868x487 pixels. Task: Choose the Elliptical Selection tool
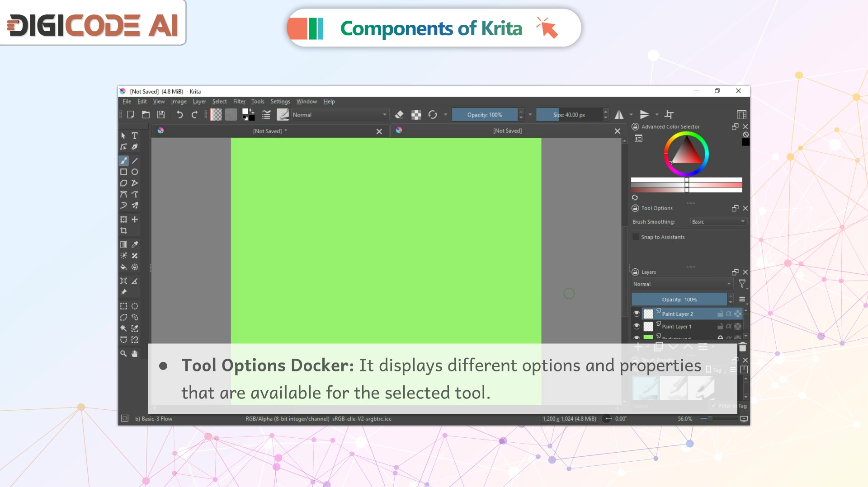coord(135,306)
